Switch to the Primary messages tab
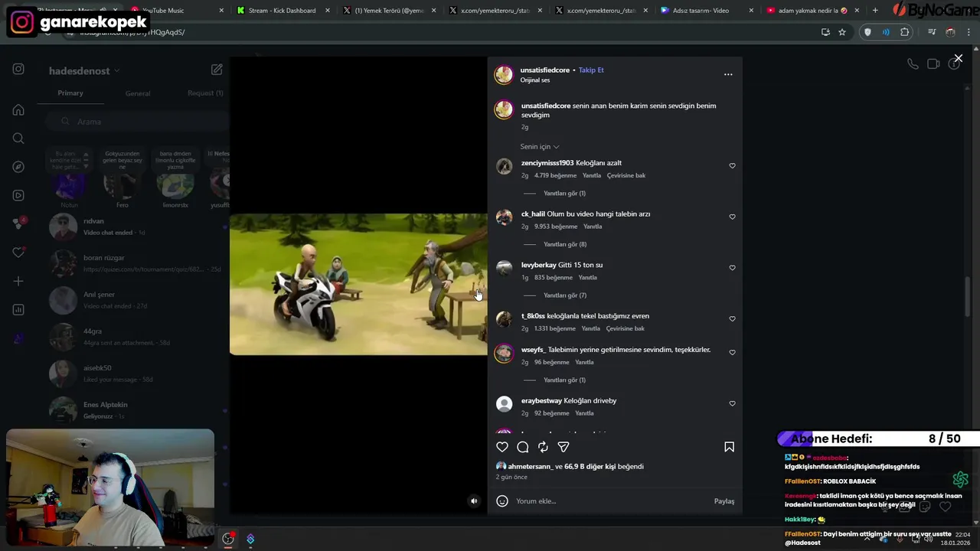The image size is (980, 551). pyautogui.click(x=70, y=93)
